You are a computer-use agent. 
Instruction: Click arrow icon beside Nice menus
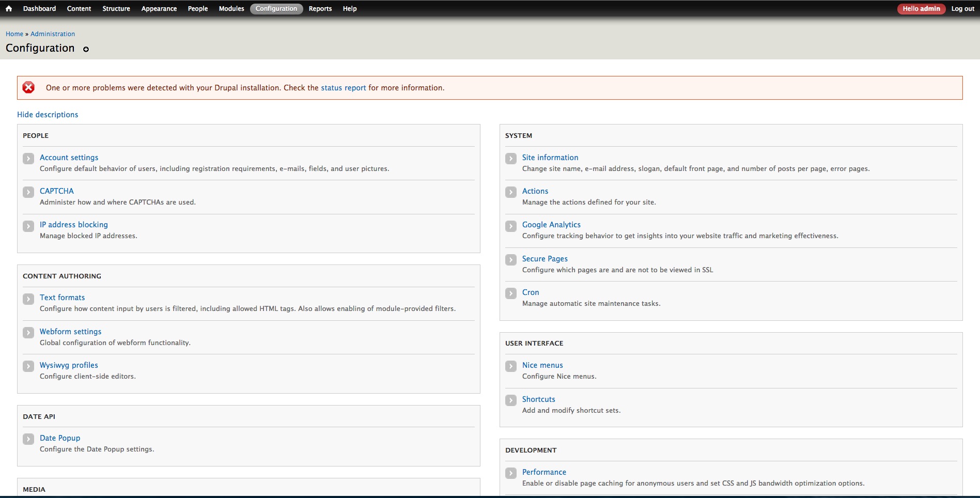[511, 366]
